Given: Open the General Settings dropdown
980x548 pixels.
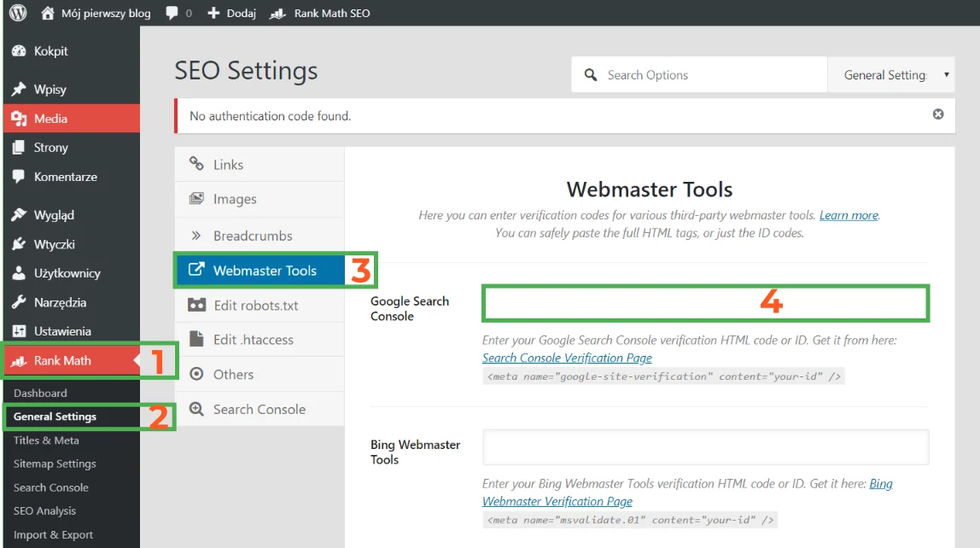Looking at the screenshot, I should [890, 75].
